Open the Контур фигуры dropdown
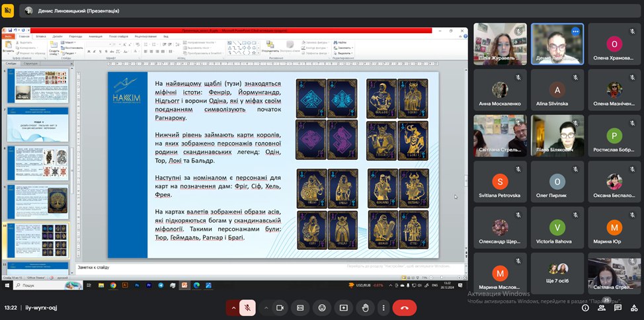Viewport: 644px width, 320px height. [314, 48]
